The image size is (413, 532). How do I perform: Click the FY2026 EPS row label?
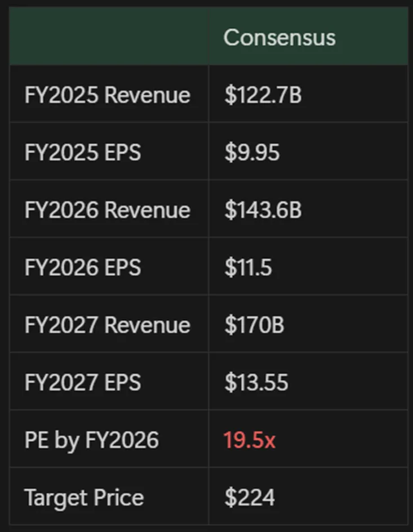(83, 267)
